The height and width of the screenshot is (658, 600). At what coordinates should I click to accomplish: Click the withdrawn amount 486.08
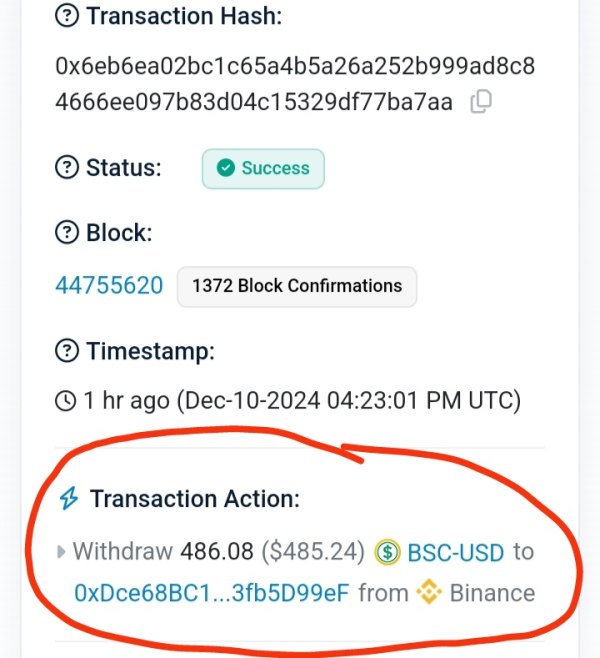coord(217,551)
